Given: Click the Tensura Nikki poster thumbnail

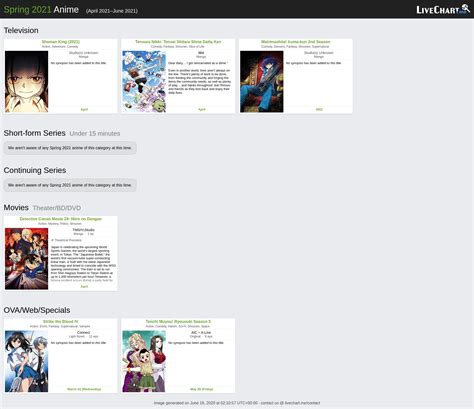Looking at the screenshot, I should point(144,82).
